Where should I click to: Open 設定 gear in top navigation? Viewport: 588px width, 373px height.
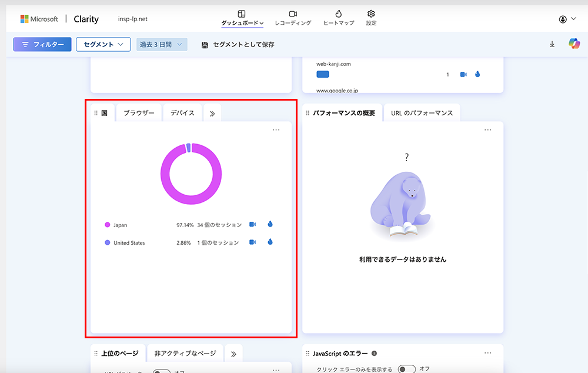click(371, 18)
